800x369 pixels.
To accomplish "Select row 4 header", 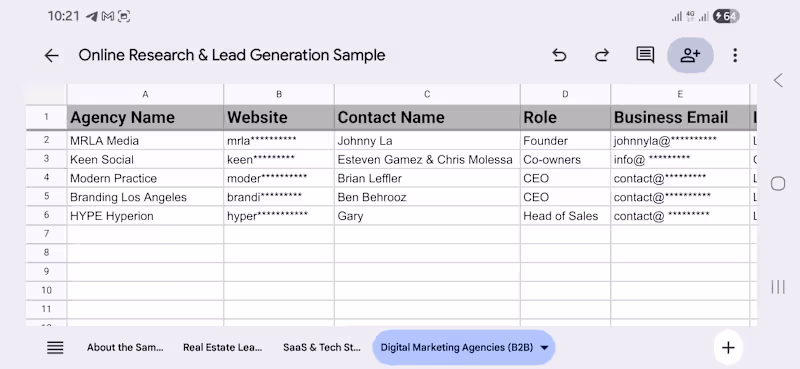I will (x=46, y=178).
